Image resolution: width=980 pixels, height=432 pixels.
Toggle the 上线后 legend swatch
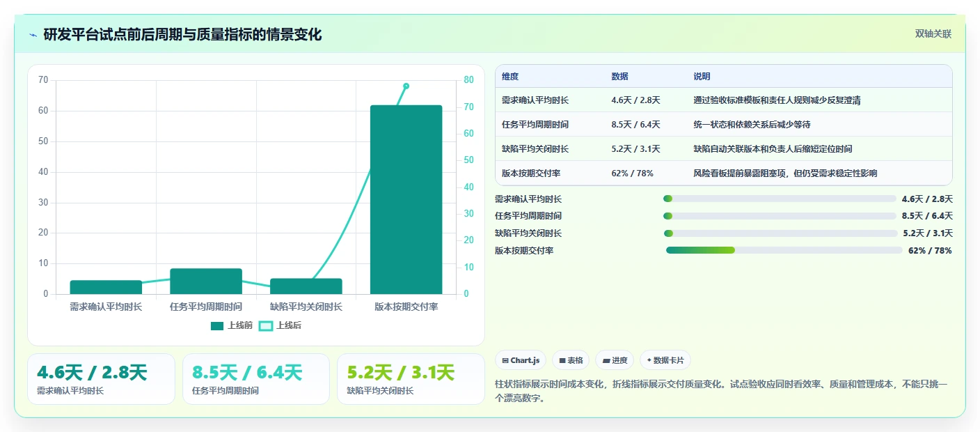tap(266, 325)
